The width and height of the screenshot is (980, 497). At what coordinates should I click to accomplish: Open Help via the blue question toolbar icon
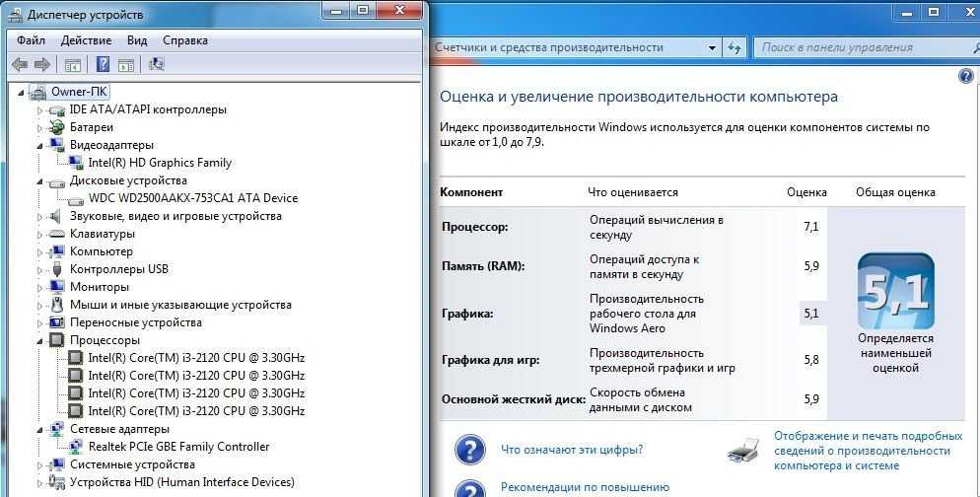click(104, 64)
